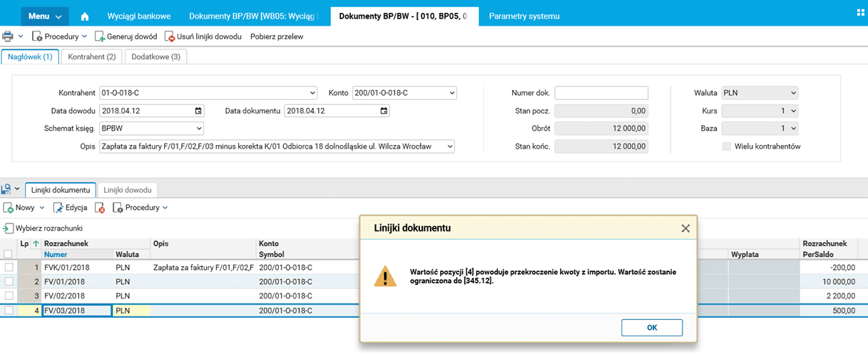The height and width of the screenshot is (357, 868).
Task: Click the red delete line icon
Action: pos(101,208)
